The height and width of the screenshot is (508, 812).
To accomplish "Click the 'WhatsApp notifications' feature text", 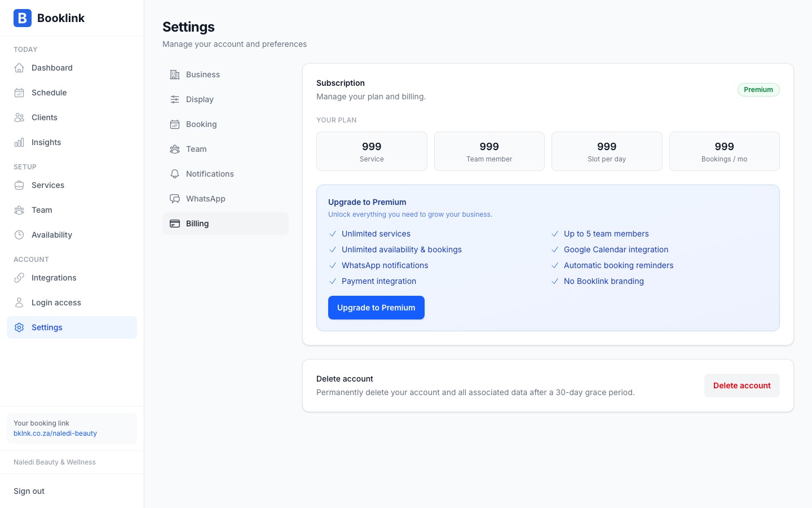I will click(x=385, y=265).
